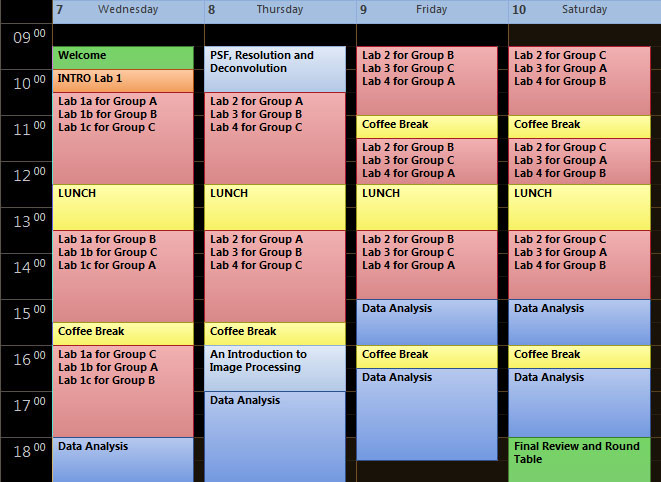Open Final Review and Round Table event
This screenshot has width=661, height=482.
coord(584,459)
